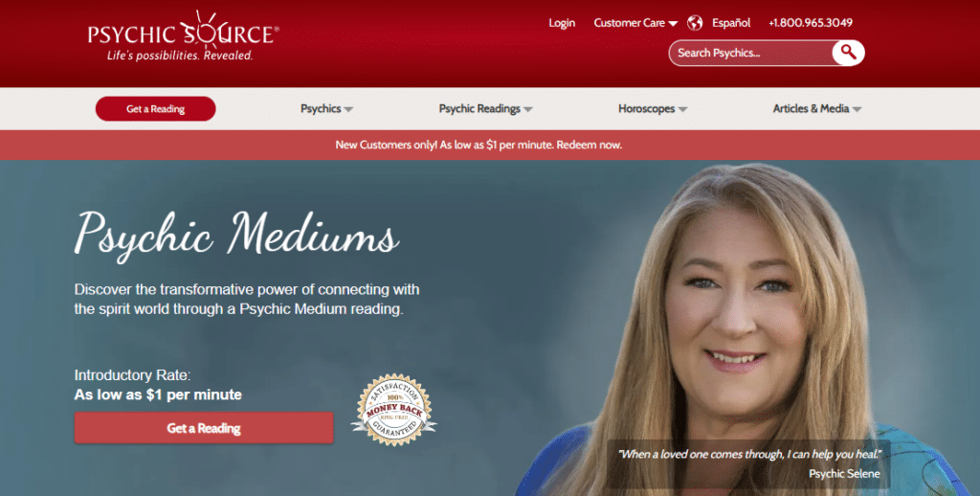Screen dimensions: 980x496
Task: Click the 1.800.965.3049 phone number
Action: click(810, 23)
